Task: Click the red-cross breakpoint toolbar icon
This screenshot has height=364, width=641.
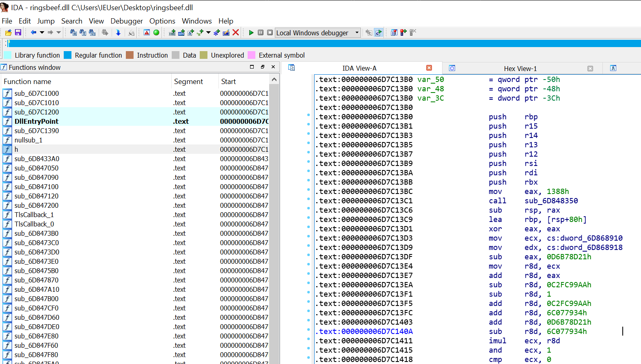Action: click(x=404, y=32)
